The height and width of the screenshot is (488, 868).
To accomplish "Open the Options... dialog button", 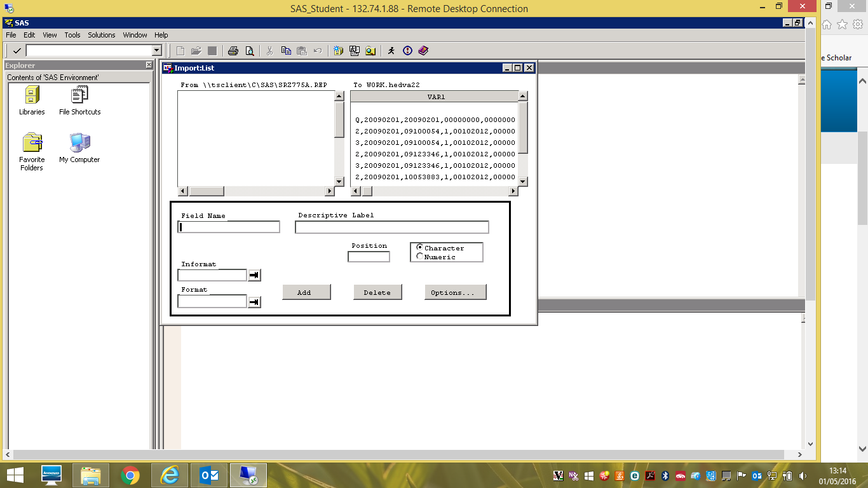I will (456, 292).
